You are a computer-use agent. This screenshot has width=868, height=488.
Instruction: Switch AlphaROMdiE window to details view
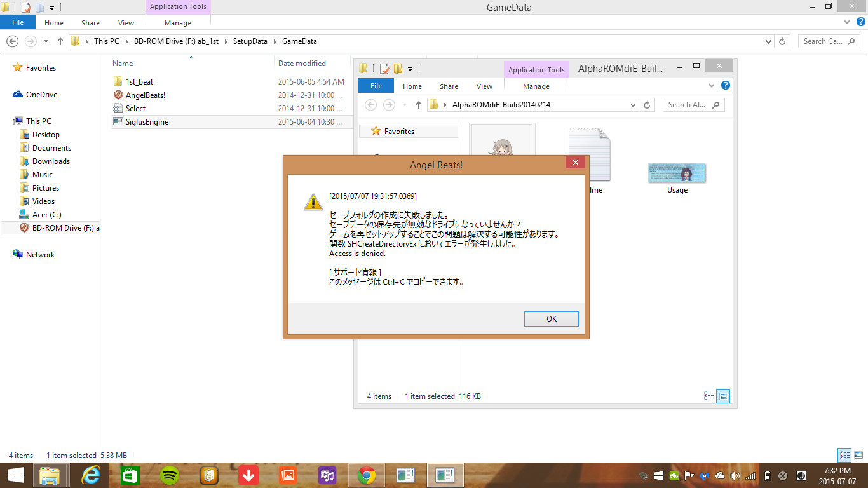pyautogui.click(x=709, y=396)
